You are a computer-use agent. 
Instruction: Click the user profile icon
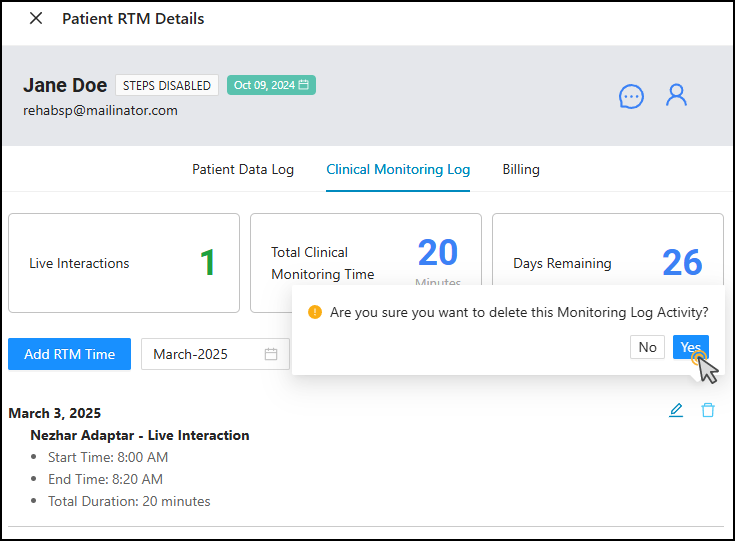tap(677, 95)
